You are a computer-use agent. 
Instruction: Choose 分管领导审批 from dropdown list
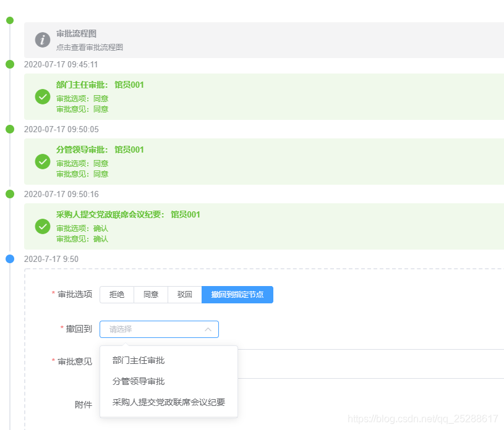pyautogui.click(x=169, y=381)
